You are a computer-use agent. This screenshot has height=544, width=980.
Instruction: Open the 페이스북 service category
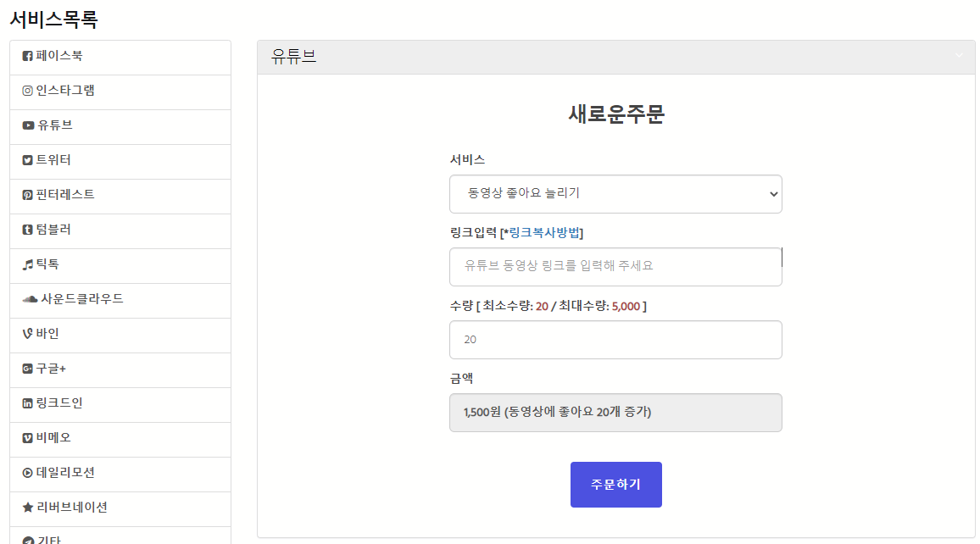(x=120, y=58)
